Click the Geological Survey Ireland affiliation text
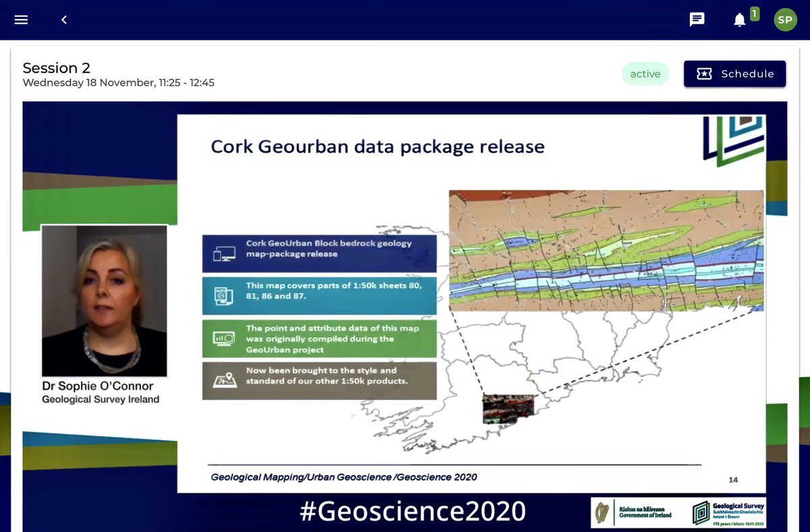 [101, 399]
